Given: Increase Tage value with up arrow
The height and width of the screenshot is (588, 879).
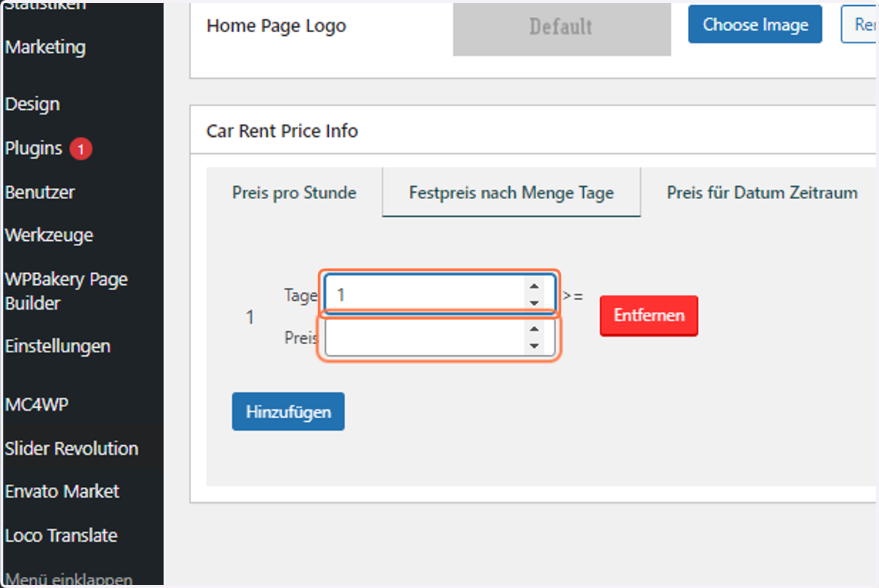Looking at the screenshot, I should pyautogui.click(x=534, y=286).
